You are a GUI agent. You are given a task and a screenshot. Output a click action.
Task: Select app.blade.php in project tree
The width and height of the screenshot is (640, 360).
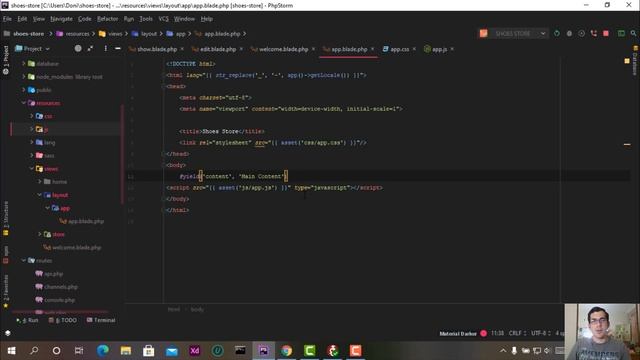pos(86,221)
